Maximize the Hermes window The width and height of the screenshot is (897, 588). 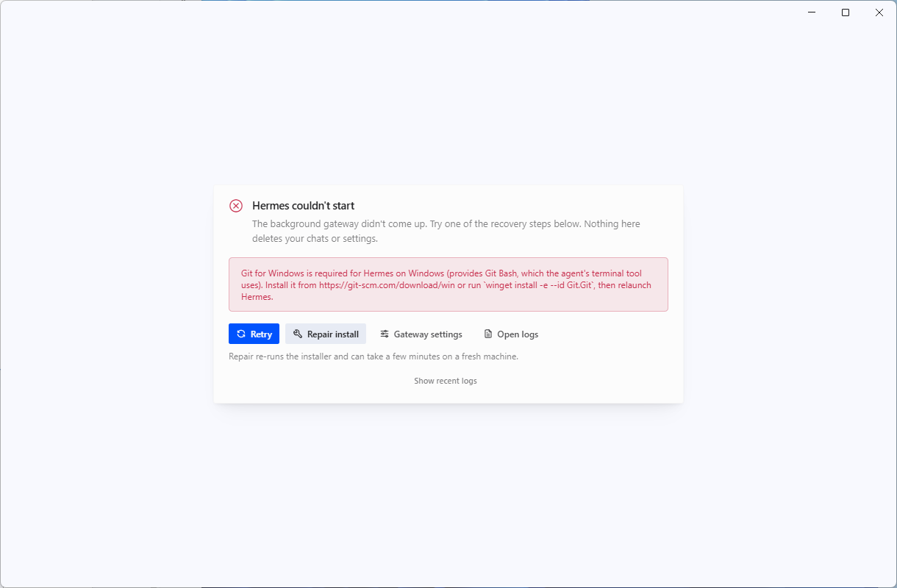coord(846,12)
